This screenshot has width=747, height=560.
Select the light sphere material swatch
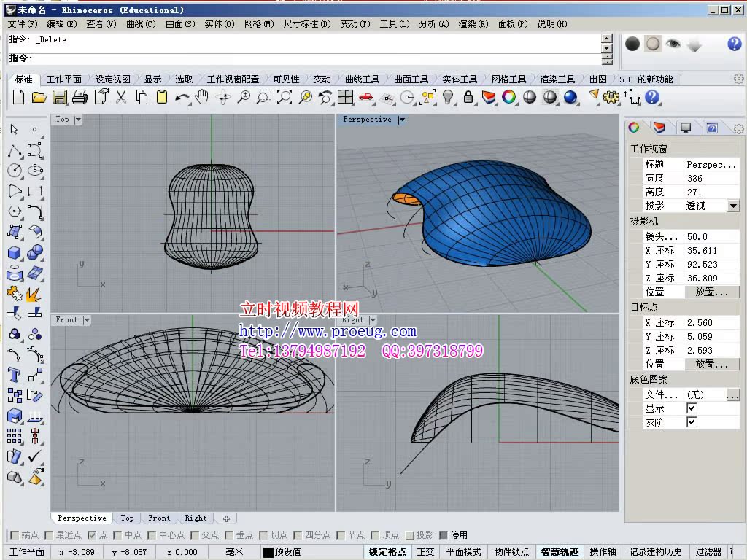(x=653, y=44)
